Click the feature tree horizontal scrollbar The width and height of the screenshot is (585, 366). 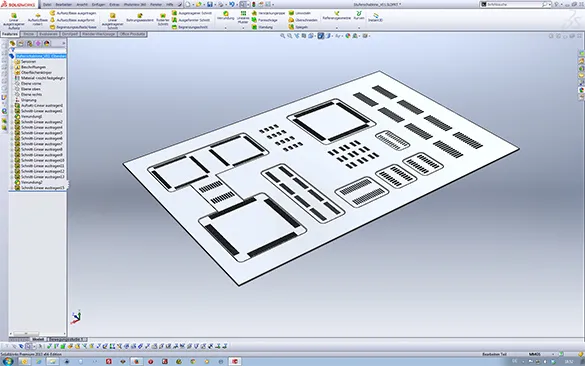(37, 333)
